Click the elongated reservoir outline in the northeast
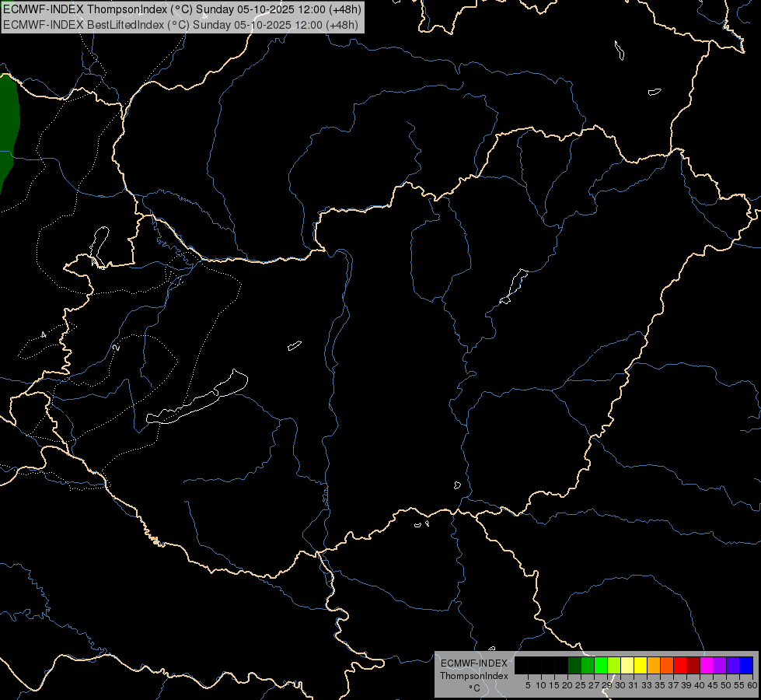Viewport: 761px width, 700px height. click(x=514, y=286)
